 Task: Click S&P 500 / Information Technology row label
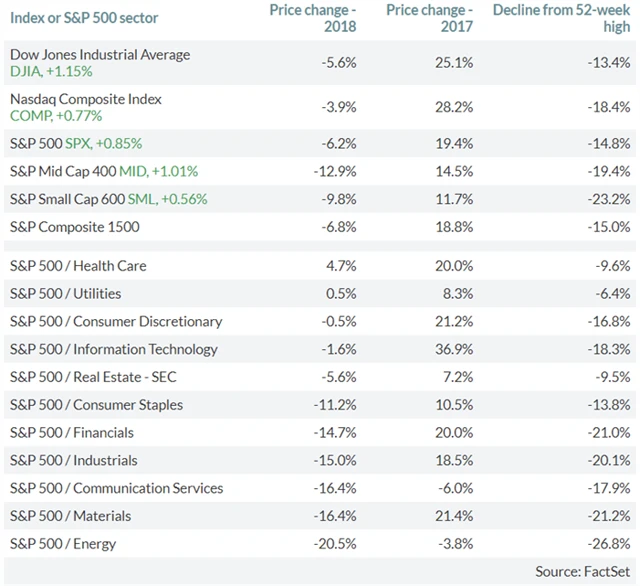[x=113, y=349]
